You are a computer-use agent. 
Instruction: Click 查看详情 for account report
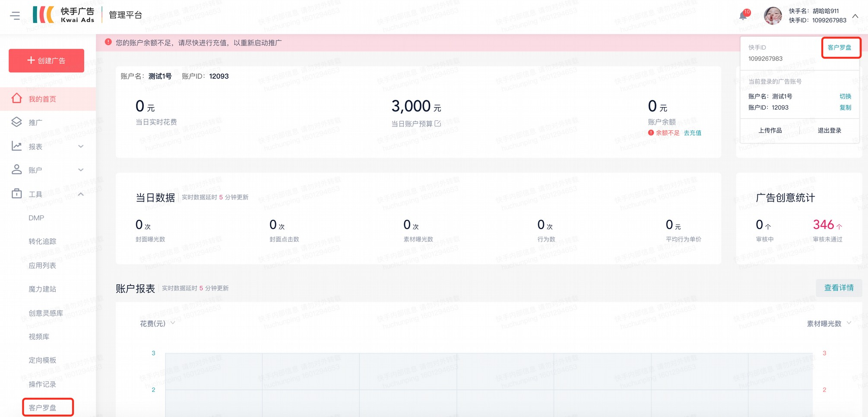click(838, 288)
